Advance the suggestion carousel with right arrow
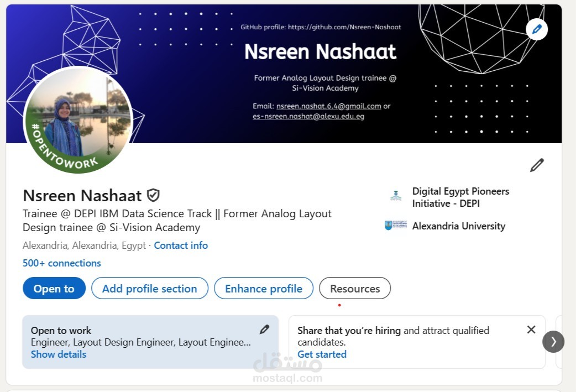576x392 pixels. tap(553, 342)
